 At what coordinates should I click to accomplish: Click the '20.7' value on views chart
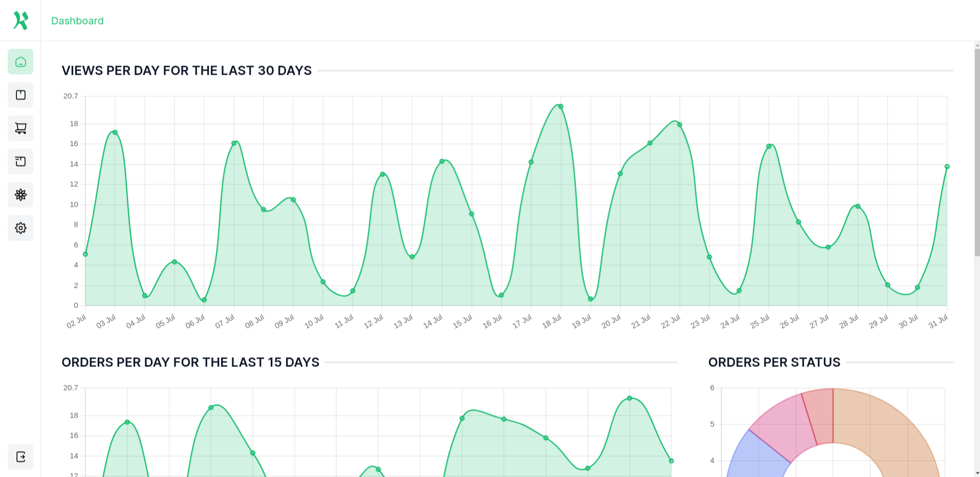pos(71,96)
